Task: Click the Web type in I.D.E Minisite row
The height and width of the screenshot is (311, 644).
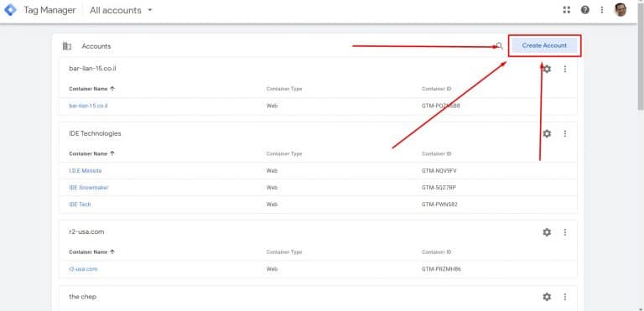Action: (272, 170)
